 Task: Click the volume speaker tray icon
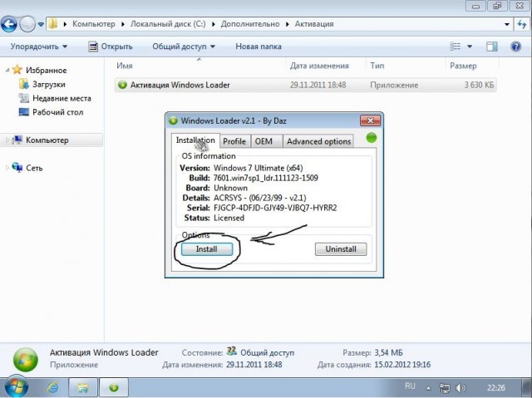(461, 388)
